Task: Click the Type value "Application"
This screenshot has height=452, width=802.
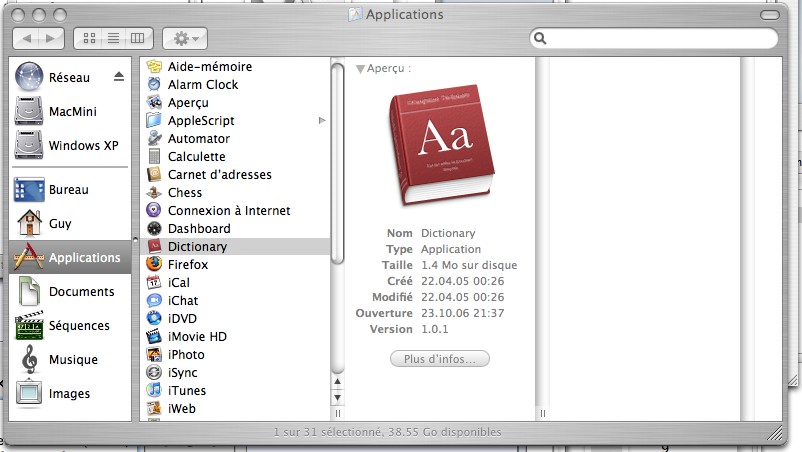Action: pos(451,250)
